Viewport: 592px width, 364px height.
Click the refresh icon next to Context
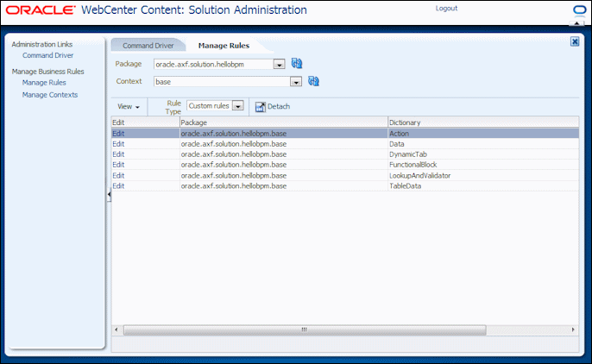pyautogui.click(x=313, y=81)
